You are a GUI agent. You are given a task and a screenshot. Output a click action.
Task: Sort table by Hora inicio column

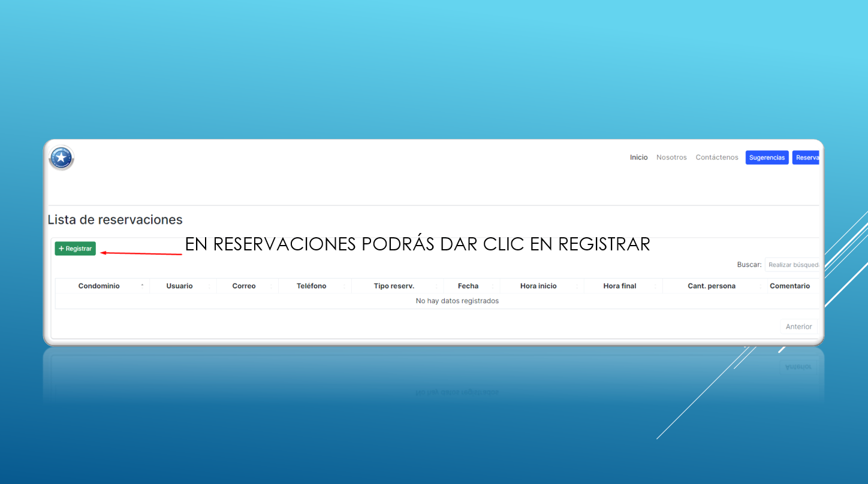[x=538, y=286]
